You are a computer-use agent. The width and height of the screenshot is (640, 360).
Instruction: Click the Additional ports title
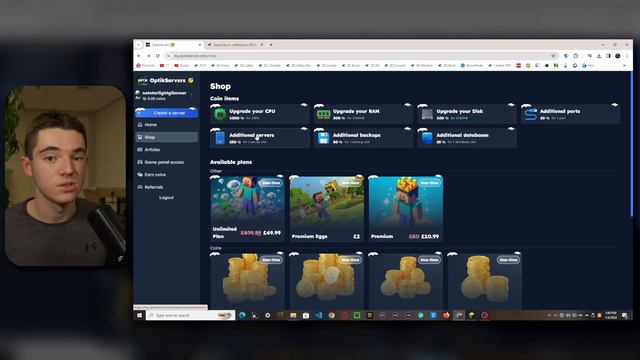(560, 111)
